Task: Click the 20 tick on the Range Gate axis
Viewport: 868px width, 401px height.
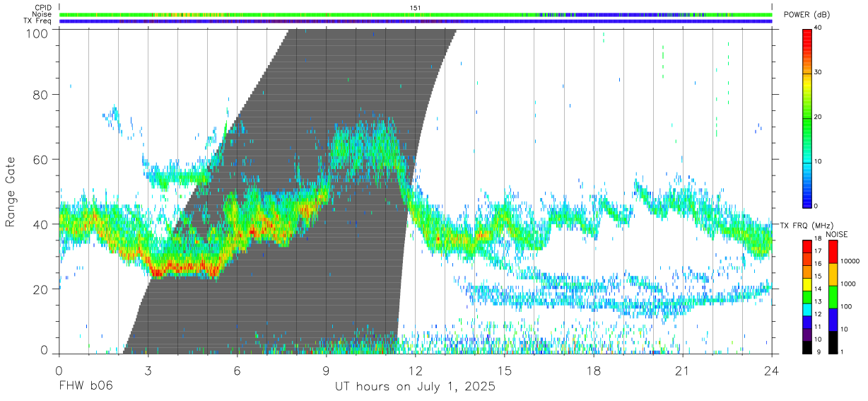Action: [x=40, y=289]
